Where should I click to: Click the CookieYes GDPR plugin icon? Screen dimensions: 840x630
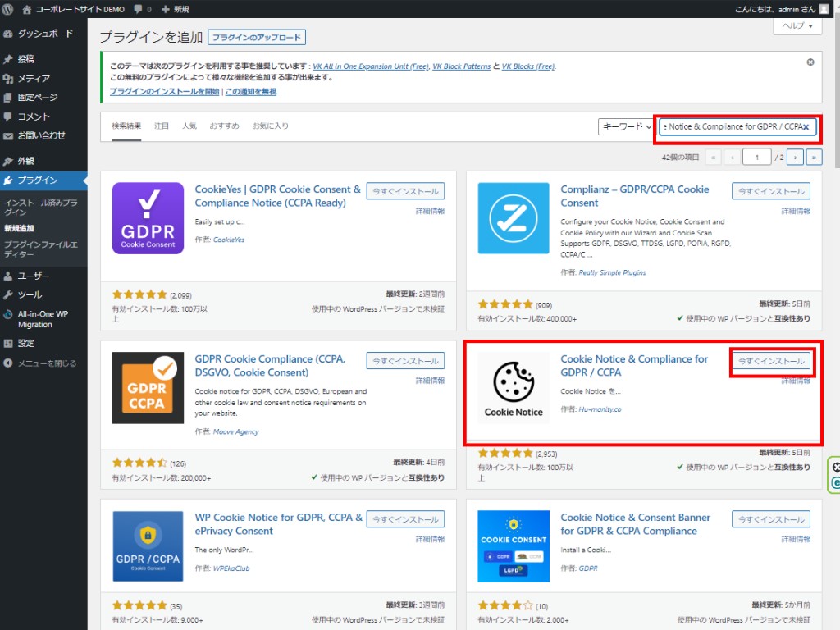(148, 218)
